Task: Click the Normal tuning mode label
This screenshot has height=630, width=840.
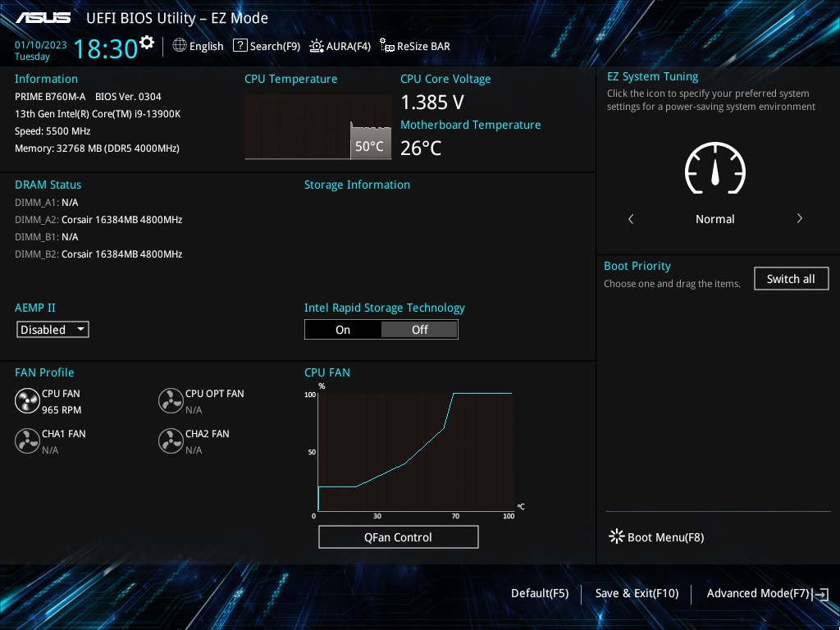Action: [715, 219]
